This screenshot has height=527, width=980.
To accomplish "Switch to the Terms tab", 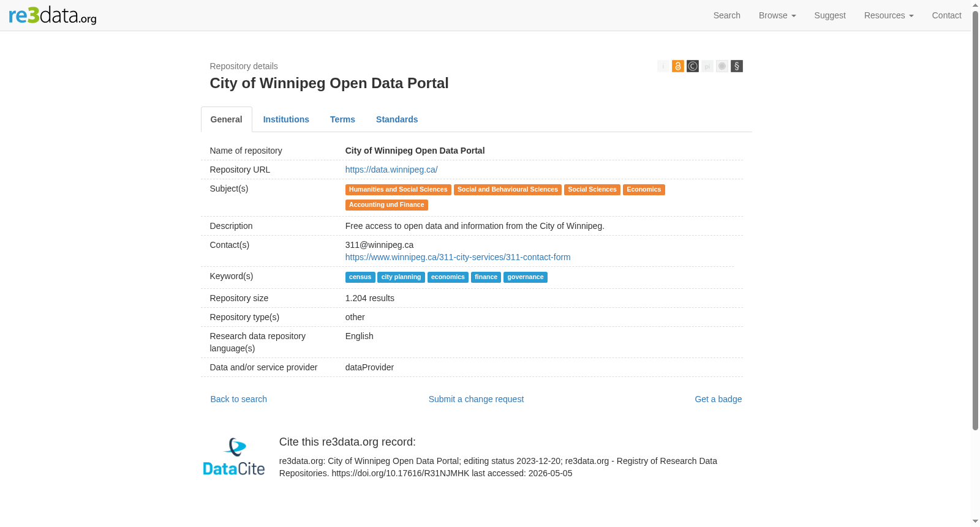I will tap(342, 119).
